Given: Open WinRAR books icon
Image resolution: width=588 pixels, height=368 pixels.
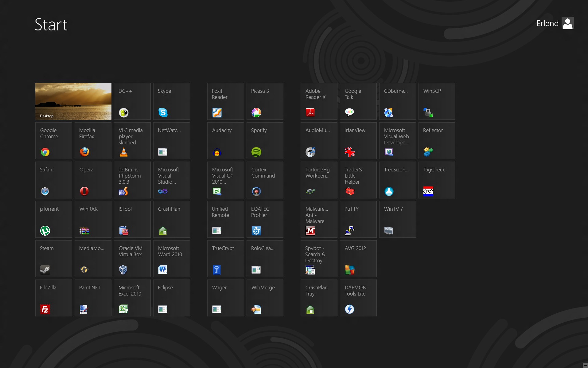Looking at the screenshot, I should 84,231.
